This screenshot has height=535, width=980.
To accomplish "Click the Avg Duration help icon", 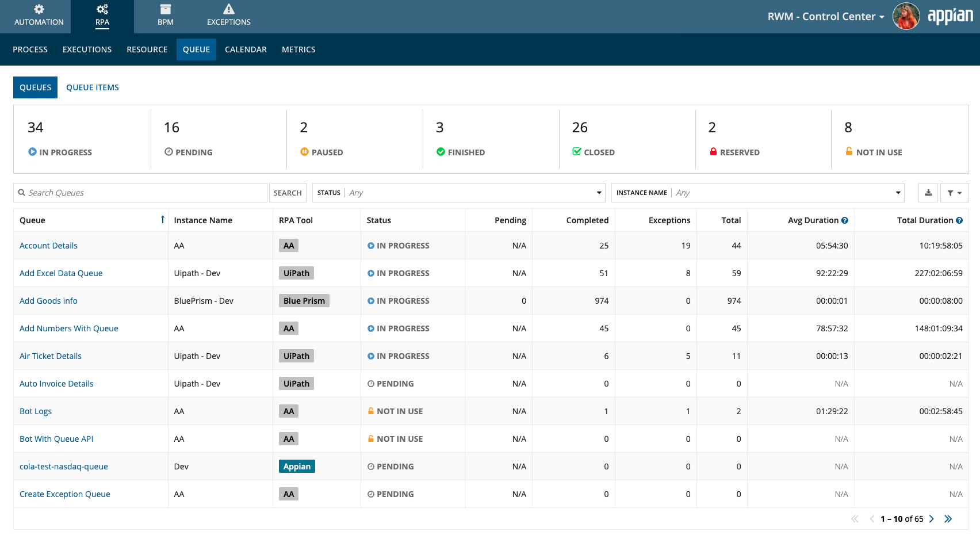I will [x=845, y=220].
